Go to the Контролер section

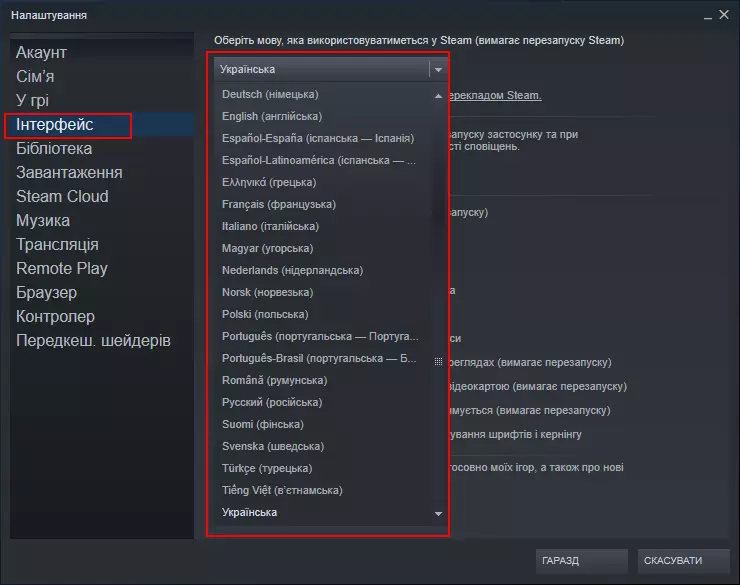56,317
